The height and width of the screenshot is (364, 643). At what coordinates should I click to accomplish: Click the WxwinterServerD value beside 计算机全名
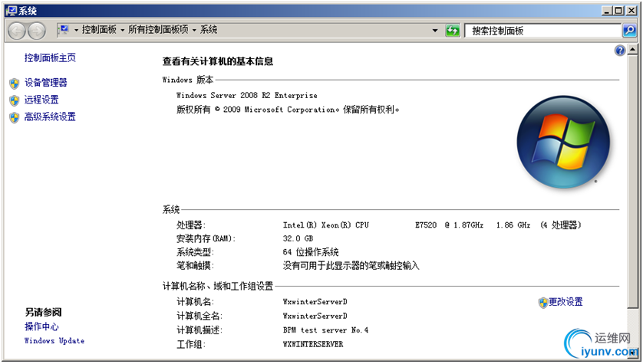[315, 316]
